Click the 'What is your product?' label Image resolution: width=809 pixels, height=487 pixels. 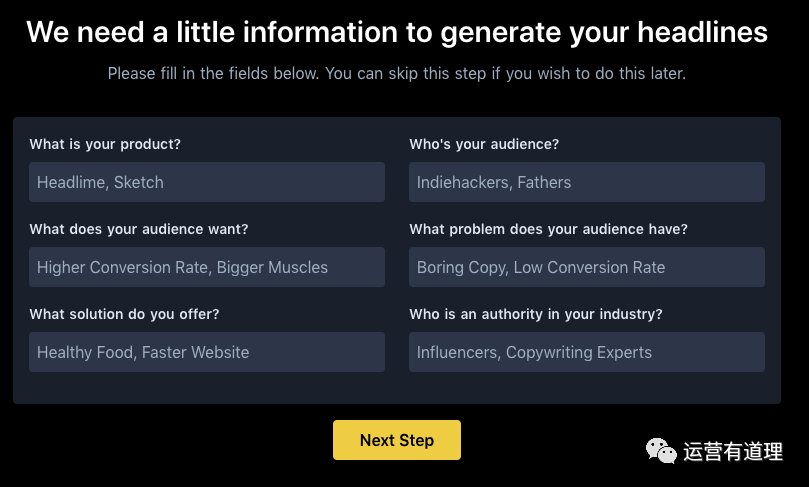[x=105, y=144]
